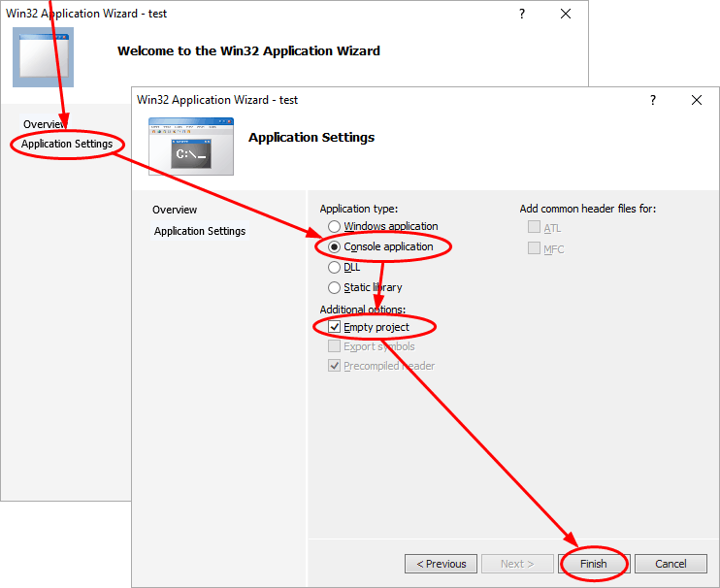The height and width of the screenshot is (588, 720).
Task: Click the Finish button
Action: (594, 564)
